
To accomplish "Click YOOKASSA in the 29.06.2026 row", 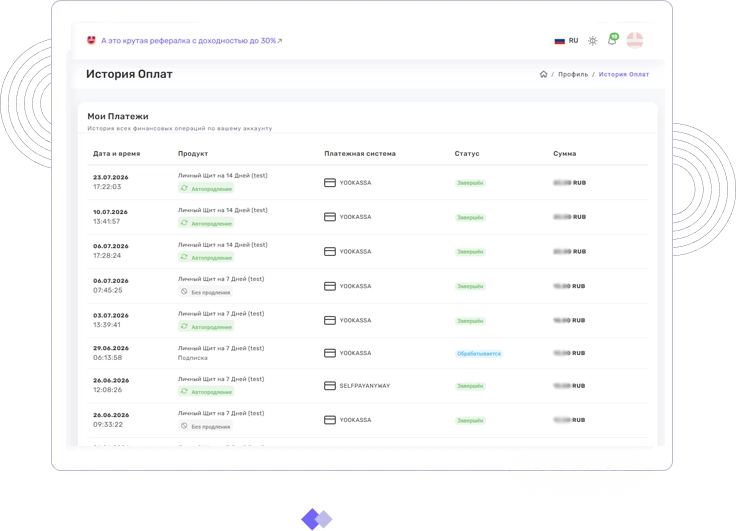I will [355, 353].
